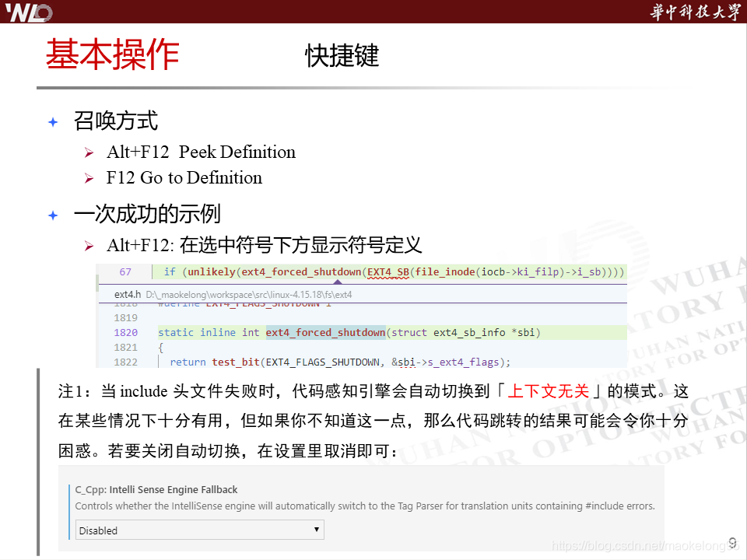Click ext4_forced_shutdown call on line 67
This screenshot has width=747, height=560.
click(302, 272)
